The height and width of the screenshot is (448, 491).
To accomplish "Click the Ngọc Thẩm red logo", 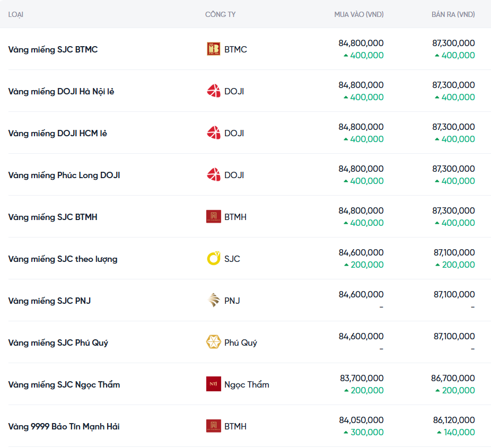I will [x=213, y=384].
